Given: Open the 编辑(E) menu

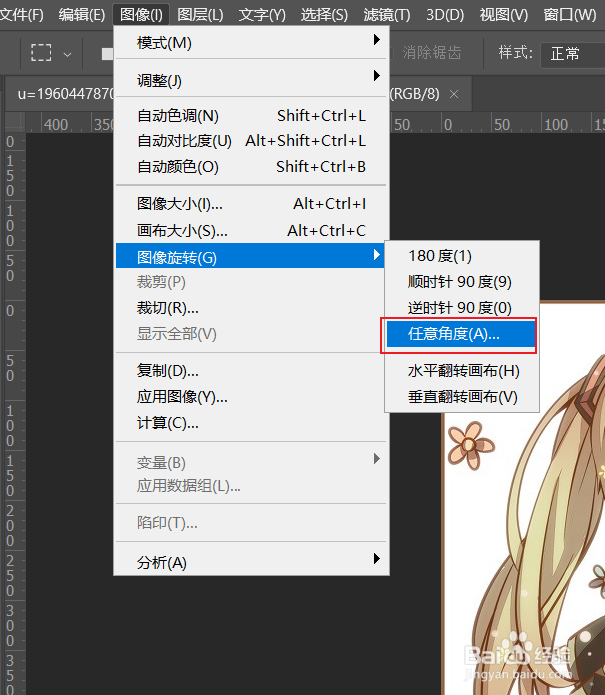Looking at the screenshot, I should click(x=82, y=15).
